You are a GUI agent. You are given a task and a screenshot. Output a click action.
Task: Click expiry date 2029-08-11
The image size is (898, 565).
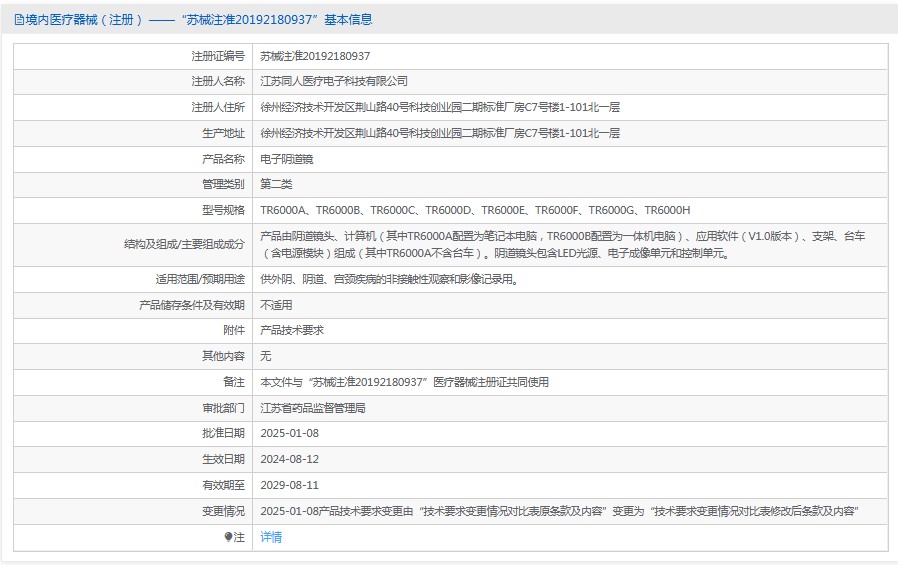click(289, 485)
